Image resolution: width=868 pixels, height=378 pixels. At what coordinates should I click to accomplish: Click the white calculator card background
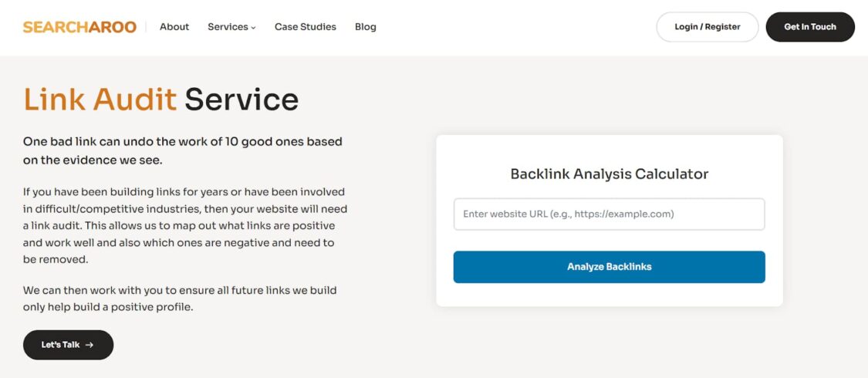pyautogui.click(x=609, y=295)
